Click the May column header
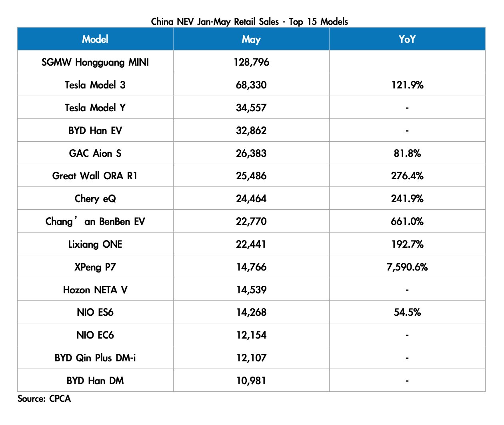This screenshot has width=504, height=425. pos(251,39)
